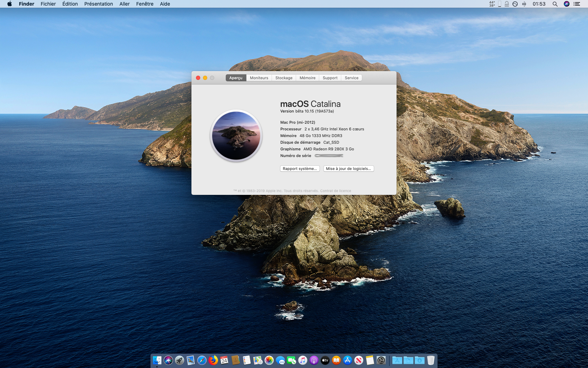Viewport: 588px width, 368px height.
Task: Click the 'Mac Pro (mi-2012)' text
Action: pos(297,122)
